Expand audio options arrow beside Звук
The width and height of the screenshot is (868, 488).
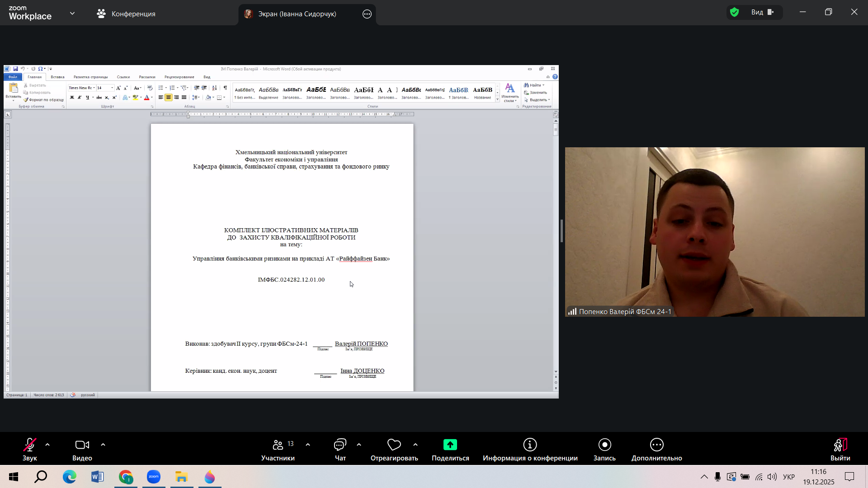click(x=47, y=445)
